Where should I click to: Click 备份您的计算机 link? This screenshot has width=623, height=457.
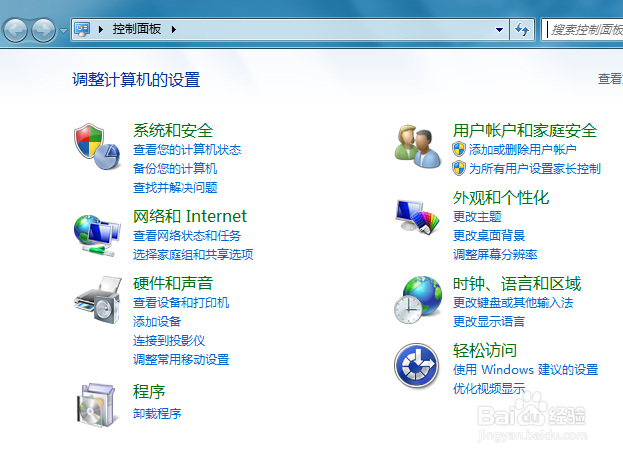tap(175, 168)
